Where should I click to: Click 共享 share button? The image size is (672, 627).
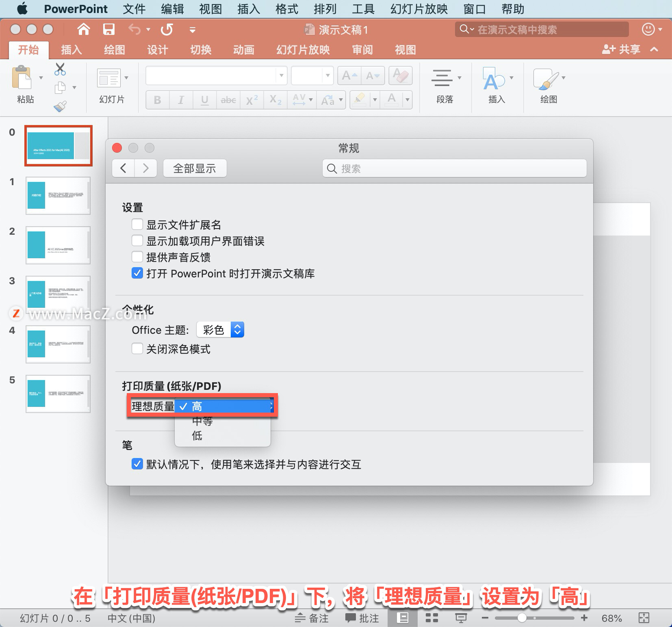pos(621,50)
